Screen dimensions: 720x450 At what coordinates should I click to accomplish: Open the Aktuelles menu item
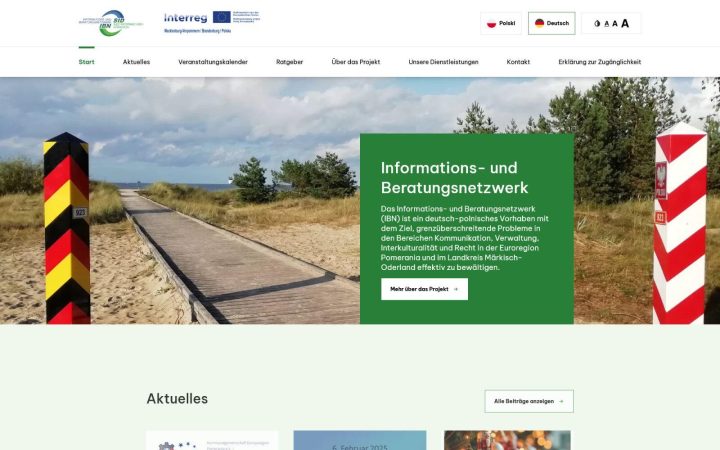(136, 62)
